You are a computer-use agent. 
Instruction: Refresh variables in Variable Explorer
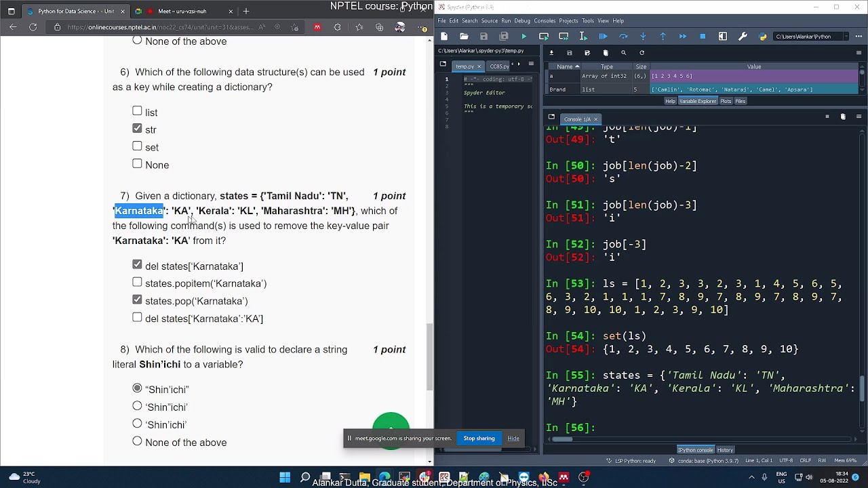click(x=642, y=53)
